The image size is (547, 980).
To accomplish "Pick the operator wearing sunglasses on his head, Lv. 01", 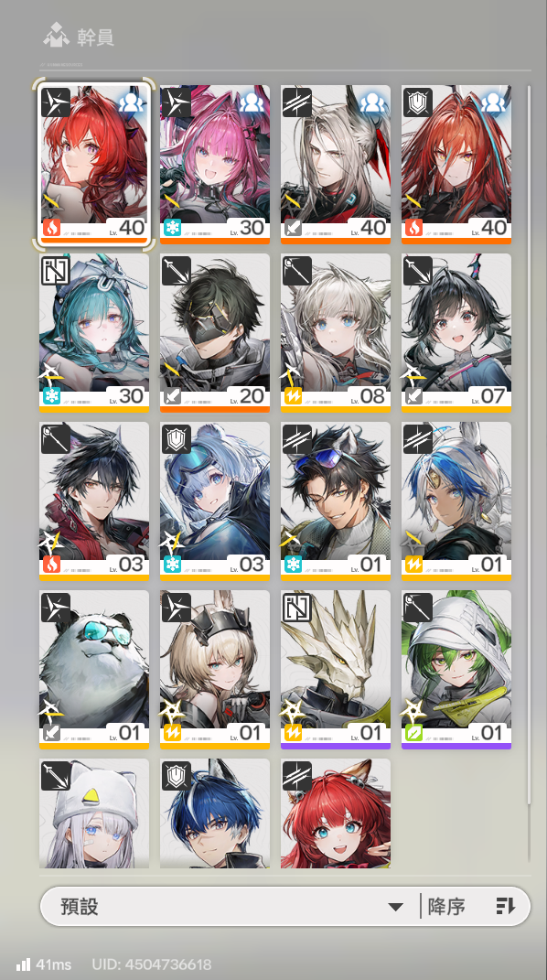I will (x=336, y=501).
